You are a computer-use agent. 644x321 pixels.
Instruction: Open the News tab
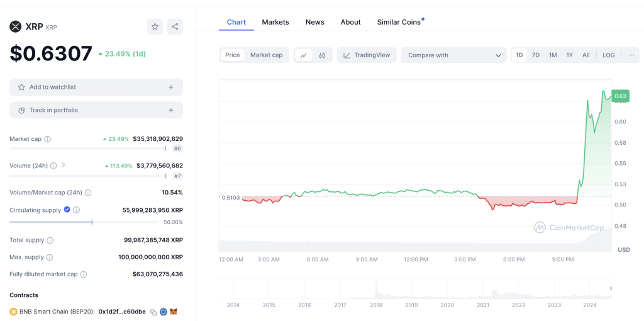coord(315,22)
